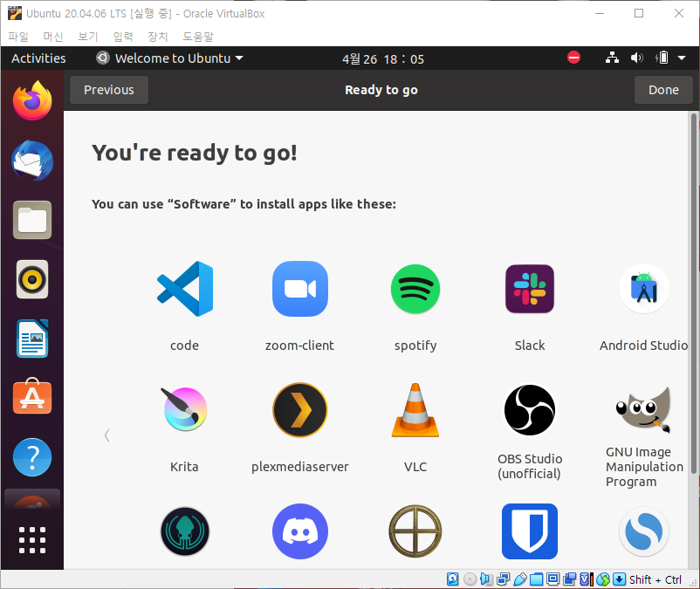Click the Android Studio icon
This screenshot has width=700, height=589.
(x=644, y=289)
